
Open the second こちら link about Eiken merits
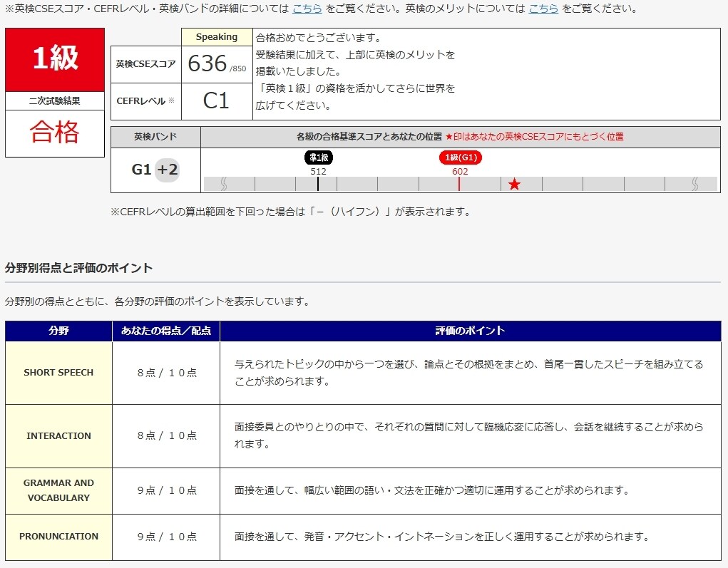click(x=543, y=9)
